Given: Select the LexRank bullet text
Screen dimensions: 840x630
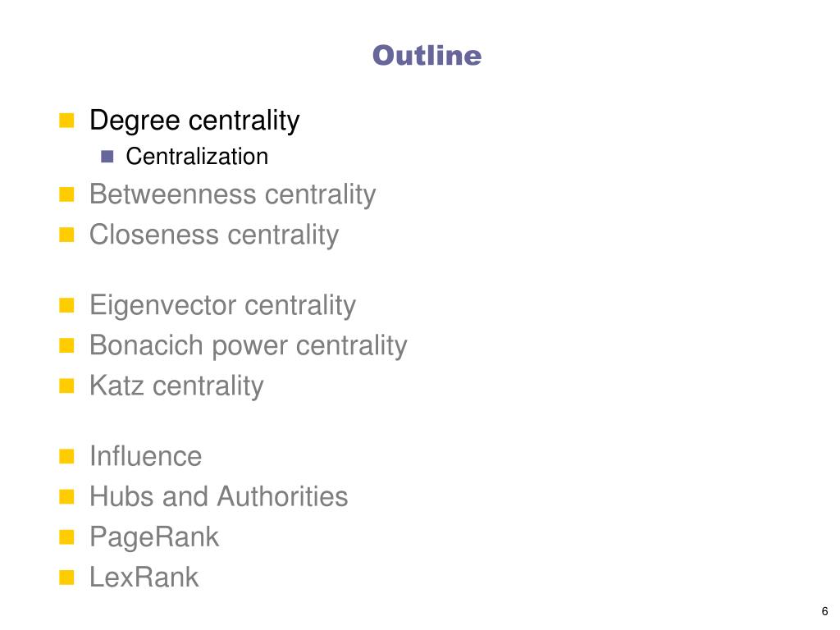Looking at the screenshot, I should pos(144,577).
